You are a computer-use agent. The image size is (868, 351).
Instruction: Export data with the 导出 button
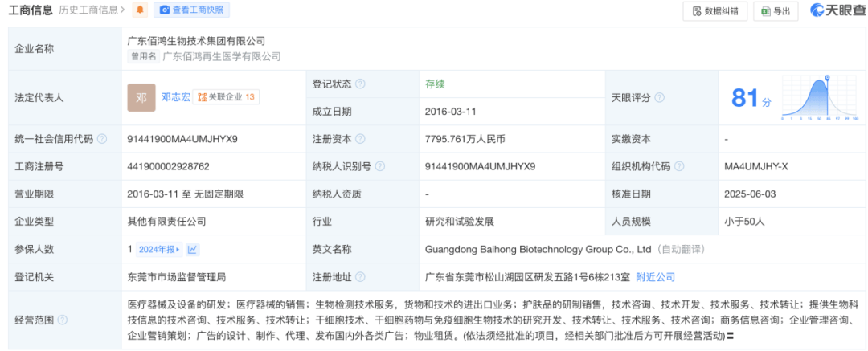click(776, 11)
